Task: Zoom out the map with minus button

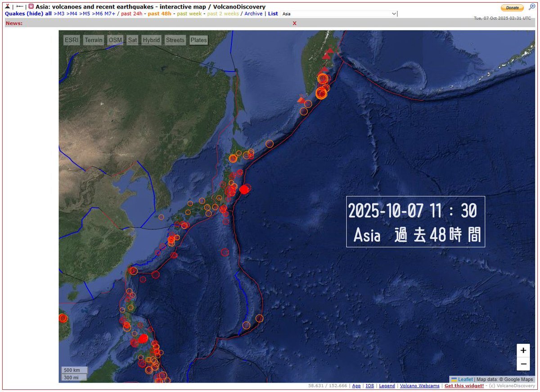Action: pos(523,364)
